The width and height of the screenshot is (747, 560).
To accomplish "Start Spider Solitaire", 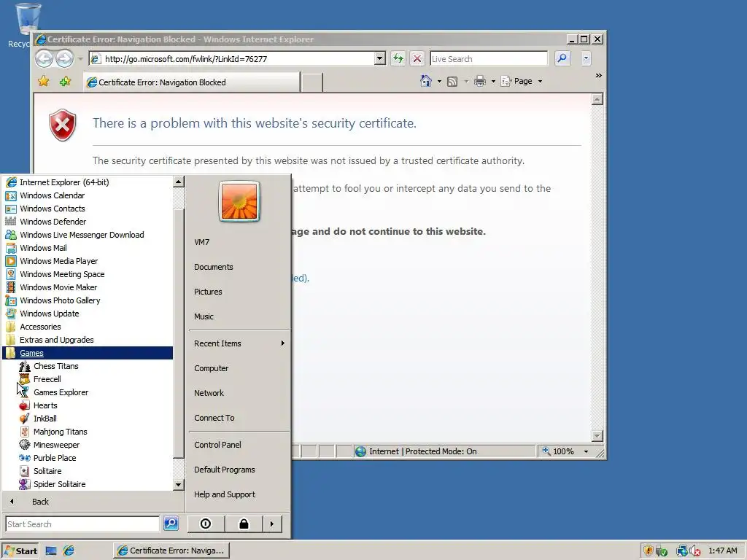I will pos(59,484).
